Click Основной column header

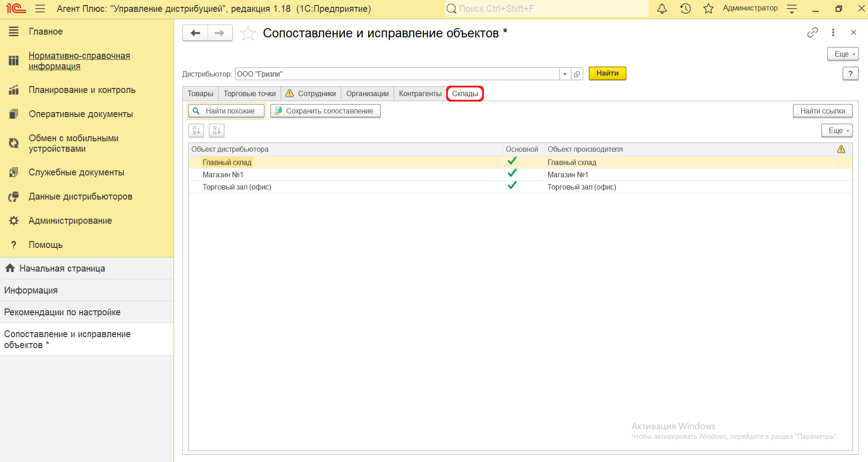click(524, 149)
